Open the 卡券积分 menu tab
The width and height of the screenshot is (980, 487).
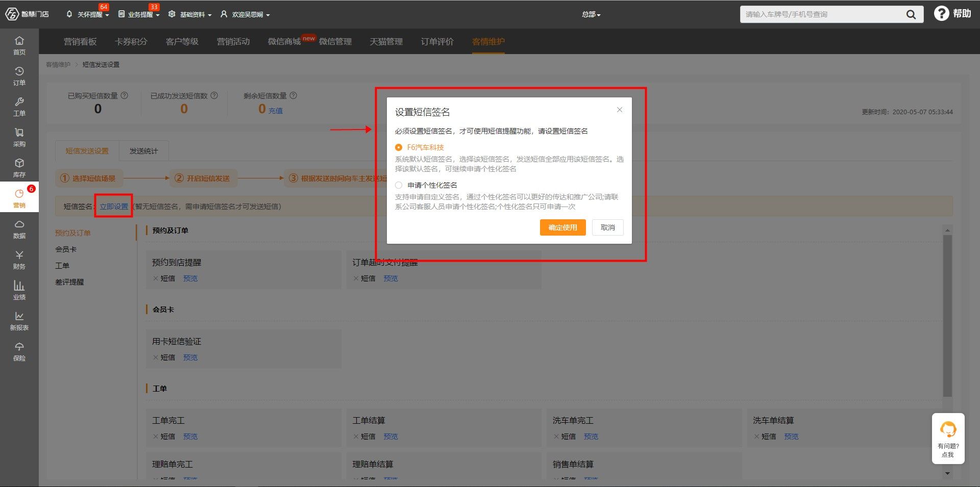(x=131, y=41)
